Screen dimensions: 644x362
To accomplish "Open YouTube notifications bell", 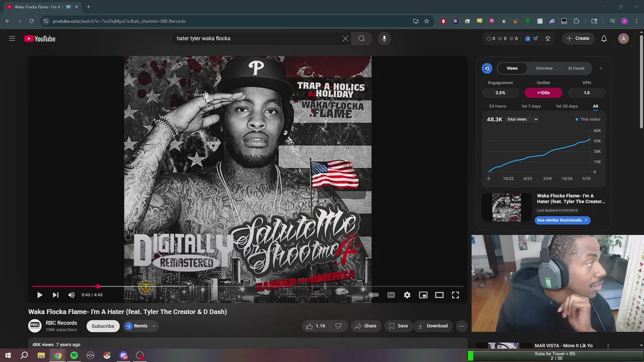I will (x=604, y=39).
